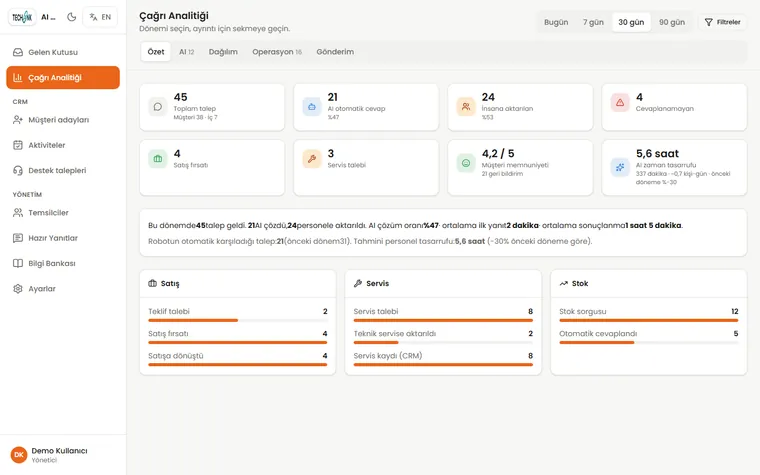Screen dimensions: 760x475
Task: Click the Stok sorgusu row
Action: pos(649,314)
